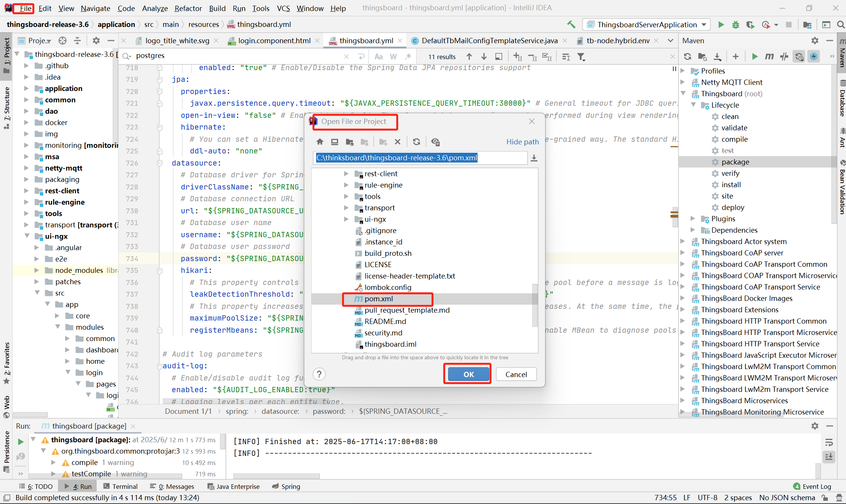The image size is (846, 504).
Task: Click the Search Everywhere magnifier icon
Action: tap(841, 25)
